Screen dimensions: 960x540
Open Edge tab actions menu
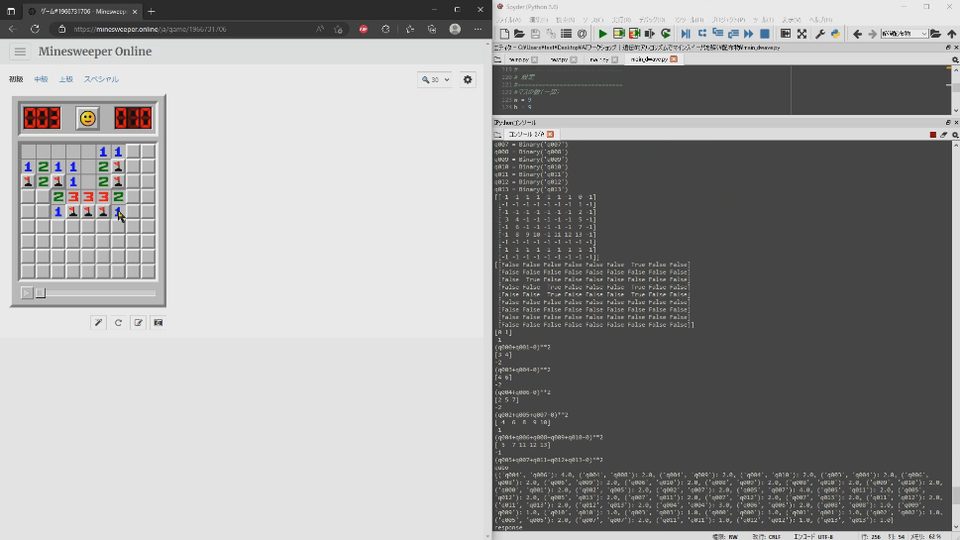[11, 11]
